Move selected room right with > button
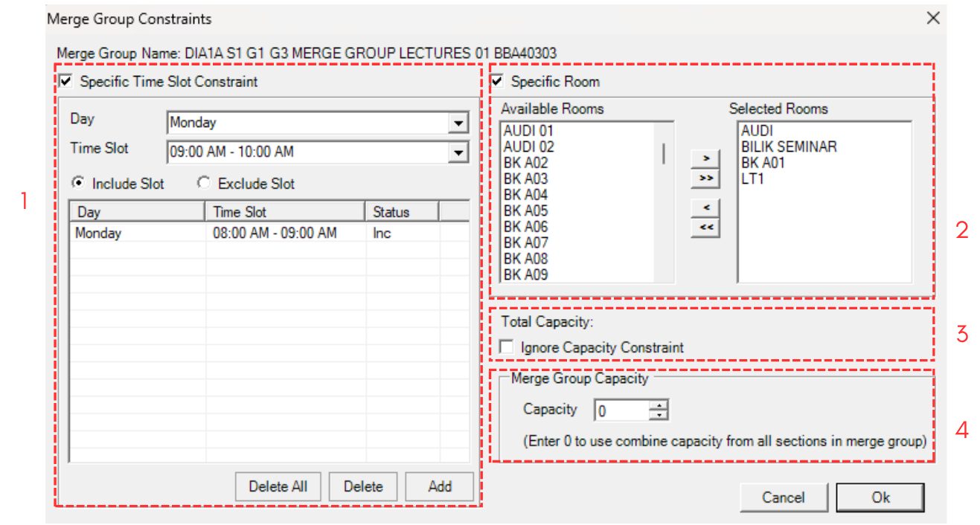The height and width of the screenshot is (525, 980). pos(705,158)
